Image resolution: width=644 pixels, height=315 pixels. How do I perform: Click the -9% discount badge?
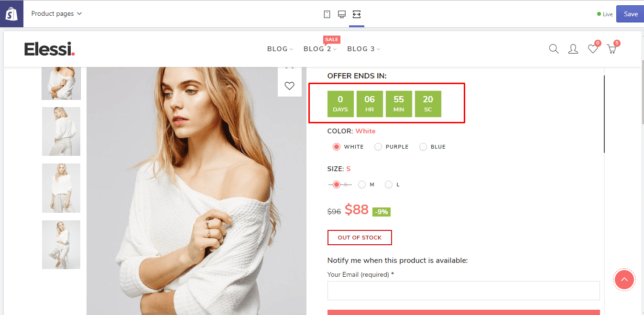click(x=382, y=212)
